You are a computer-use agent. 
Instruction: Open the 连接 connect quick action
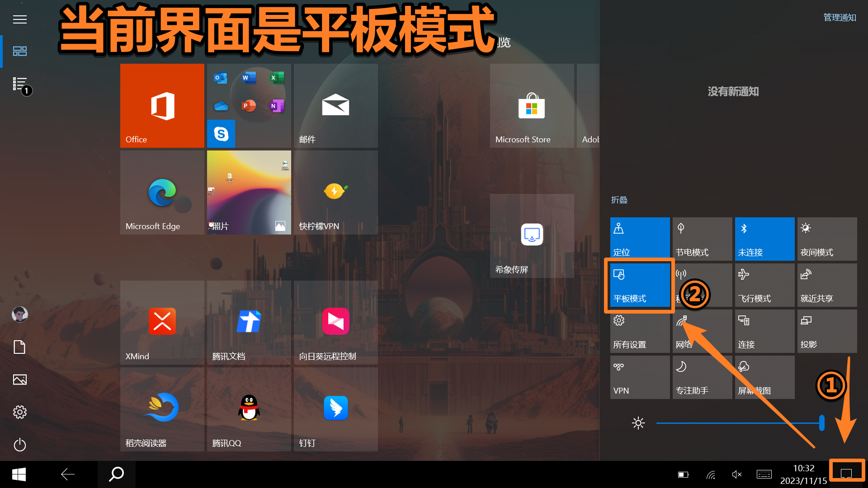pyautogui.click(x=765, y=331)
